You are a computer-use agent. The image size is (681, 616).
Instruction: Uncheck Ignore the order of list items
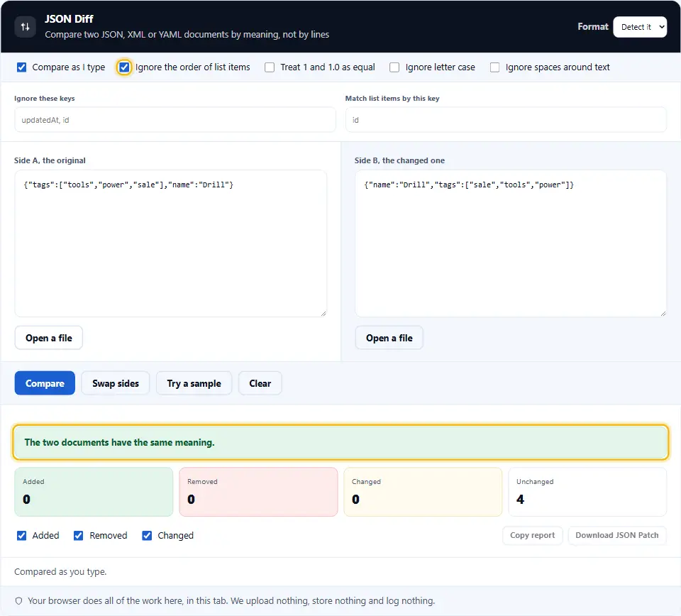tap(124, 67)
